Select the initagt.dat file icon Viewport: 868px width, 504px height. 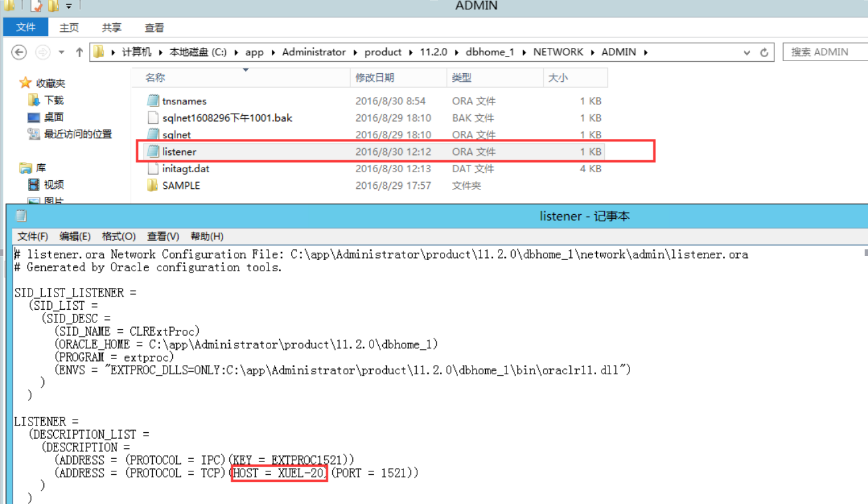tap(153, 168)
